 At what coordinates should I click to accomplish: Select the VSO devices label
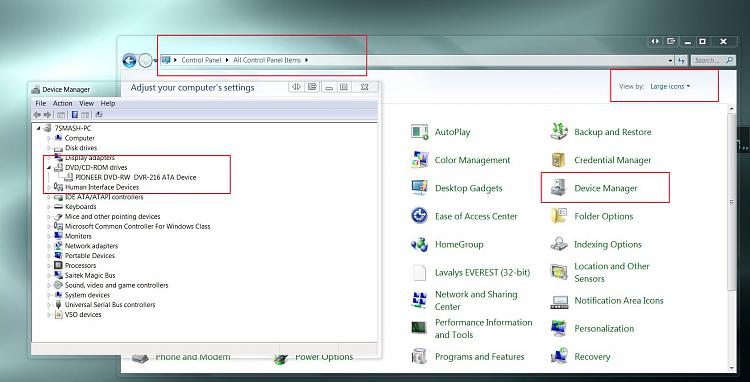(x=83, y=315)
